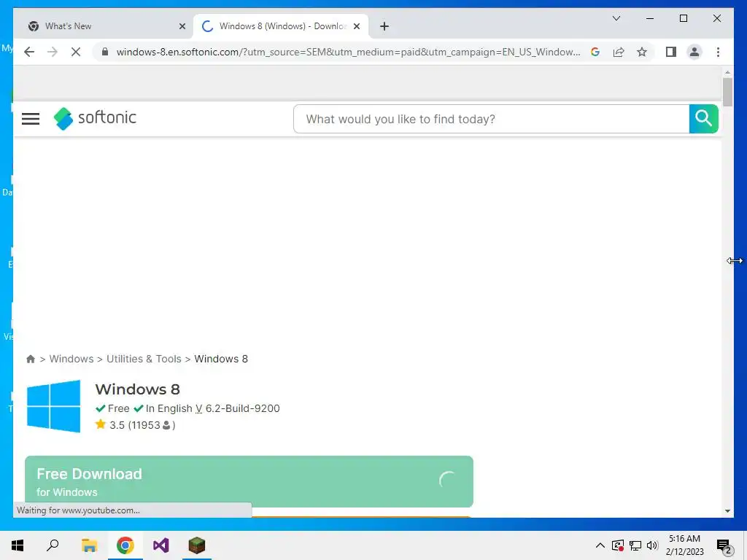Bookmark this page with star icon
Image resolution: width=747 pixels, height=560 pixels.
click(x=642, y=52)
